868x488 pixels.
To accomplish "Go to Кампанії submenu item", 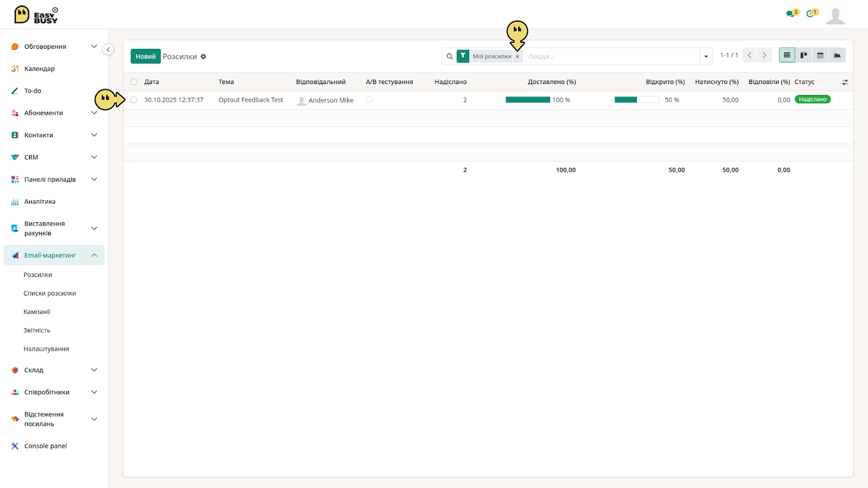I will point(37,312).
